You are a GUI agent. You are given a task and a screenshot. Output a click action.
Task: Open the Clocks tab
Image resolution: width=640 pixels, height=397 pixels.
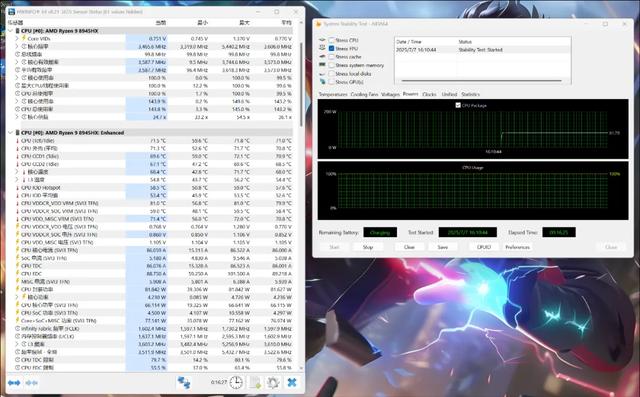(429, 94)
